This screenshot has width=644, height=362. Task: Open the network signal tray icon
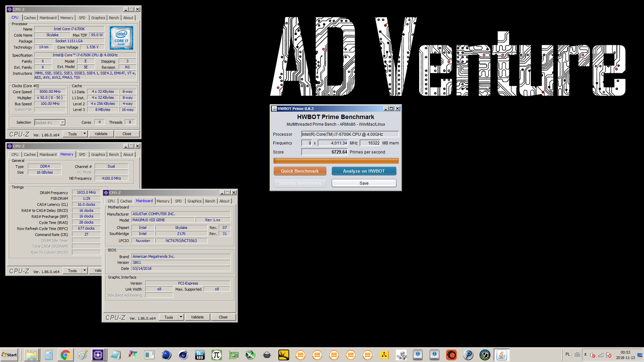601,355
